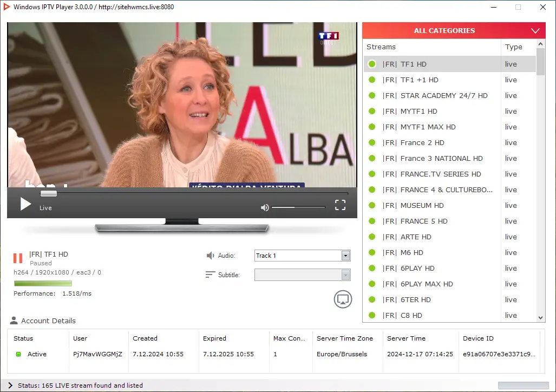Click the Europe/Brussels time zone cell
The width and height of the screenshot is (556, 392).
342,354
